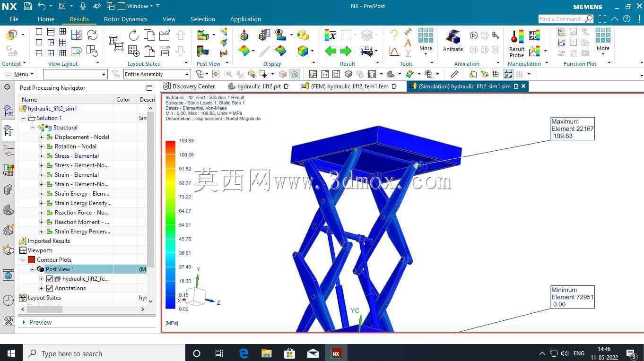Click the reload layout state circular arrow

[134, 35]
